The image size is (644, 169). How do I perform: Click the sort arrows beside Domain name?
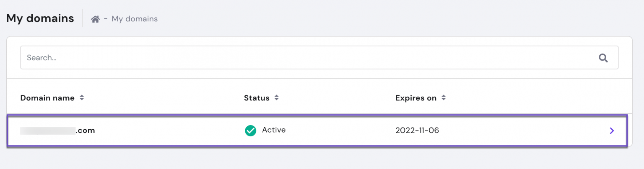click(x=82, y=98)
